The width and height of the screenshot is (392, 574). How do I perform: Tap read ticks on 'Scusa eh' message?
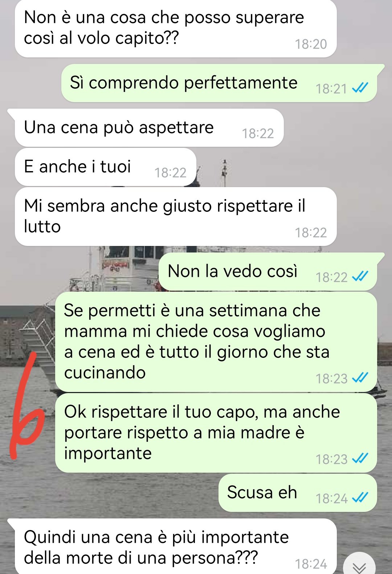pos(361,498)
